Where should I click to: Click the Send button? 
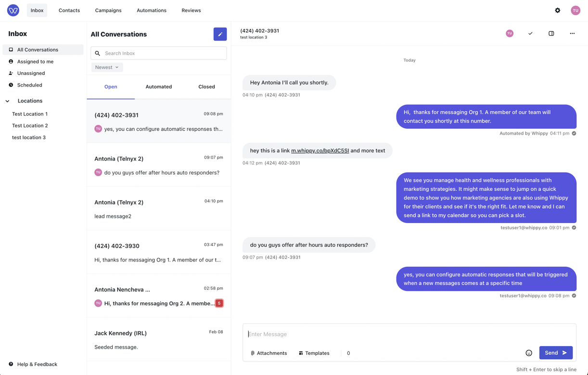(x=555, y=352)
